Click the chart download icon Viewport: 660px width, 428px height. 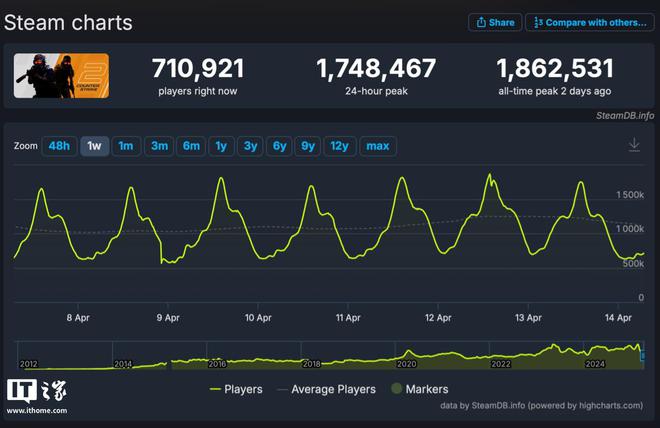pos(634,145)
